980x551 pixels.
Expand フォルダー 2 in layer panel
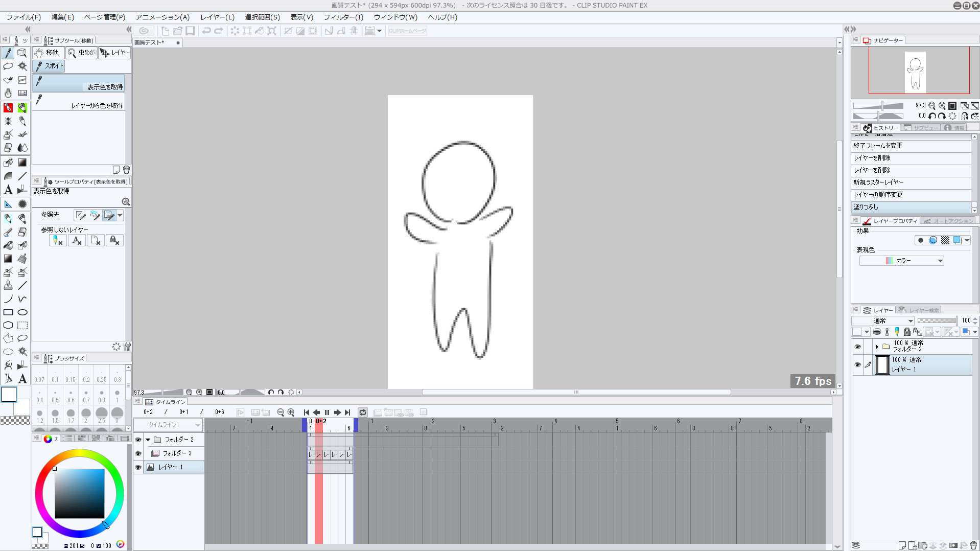(877, 347)
